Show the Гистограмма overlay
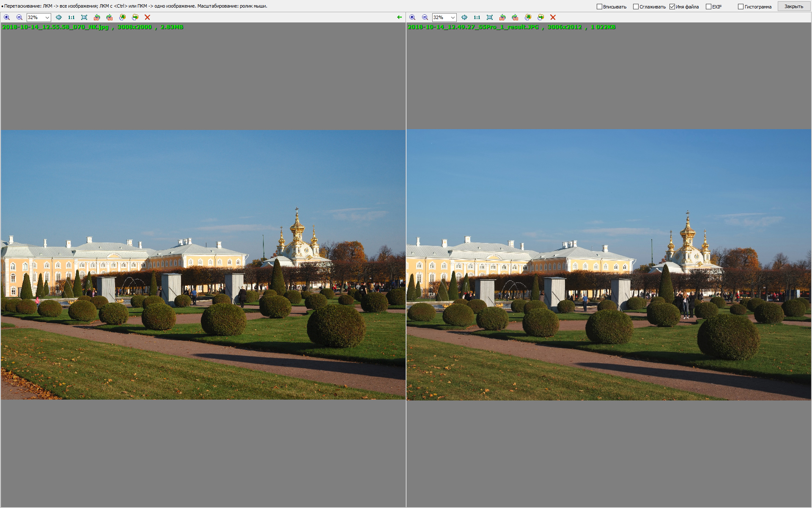 741,7
